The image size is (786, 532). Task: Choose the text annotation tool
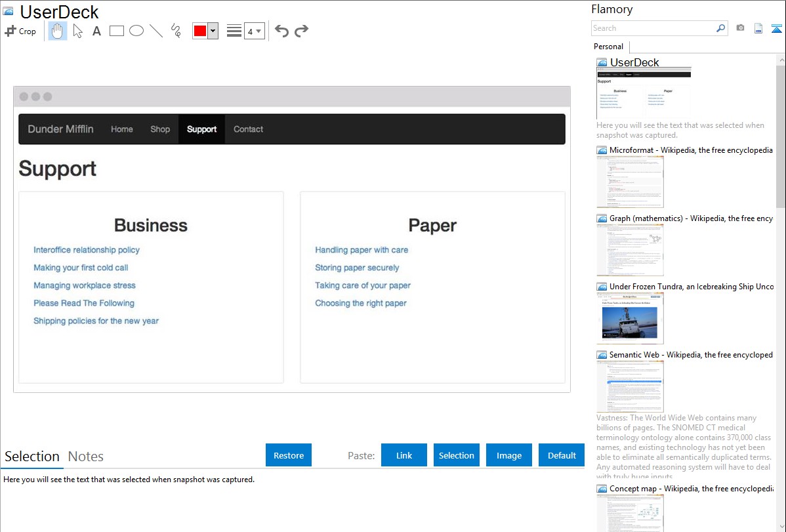click(x=96, y=31)
